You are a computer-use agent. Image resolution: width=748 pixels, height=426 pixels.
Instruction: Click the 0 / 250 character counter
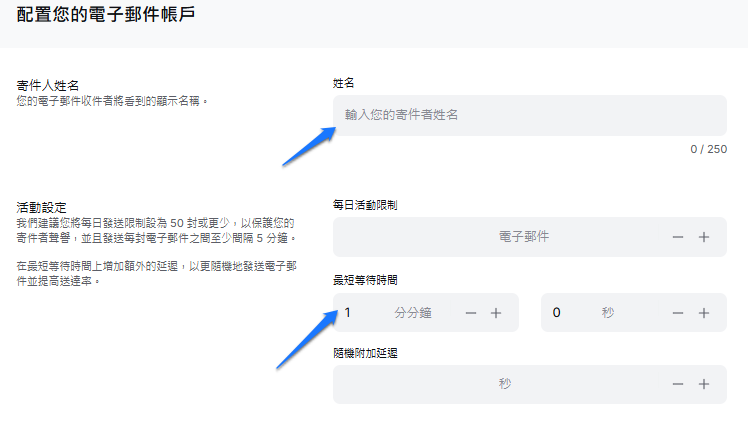point(708,149)
